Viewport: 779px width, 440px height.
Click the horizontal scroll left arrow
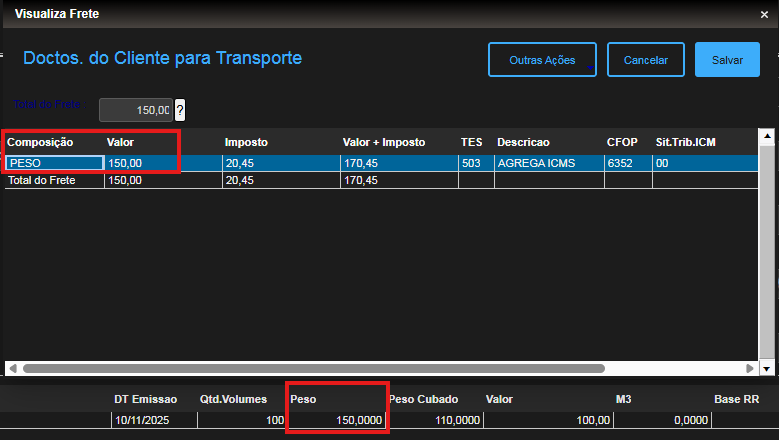[12, 368]
